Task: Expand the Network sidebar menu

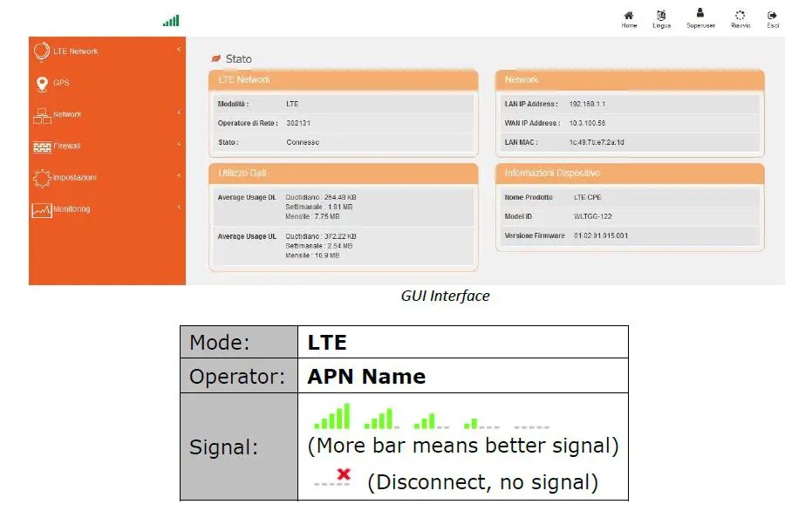Action: tap(179, 114)
